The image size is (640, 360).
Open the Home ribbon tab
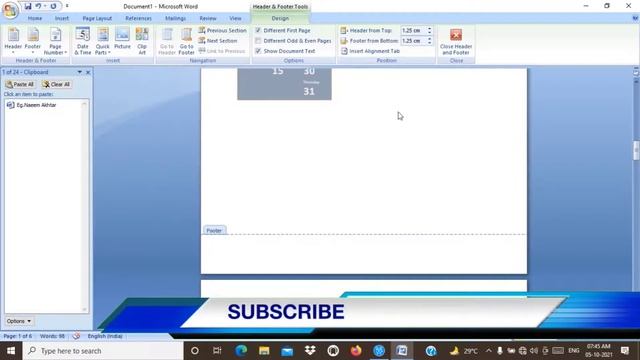(x=35, y=18)
